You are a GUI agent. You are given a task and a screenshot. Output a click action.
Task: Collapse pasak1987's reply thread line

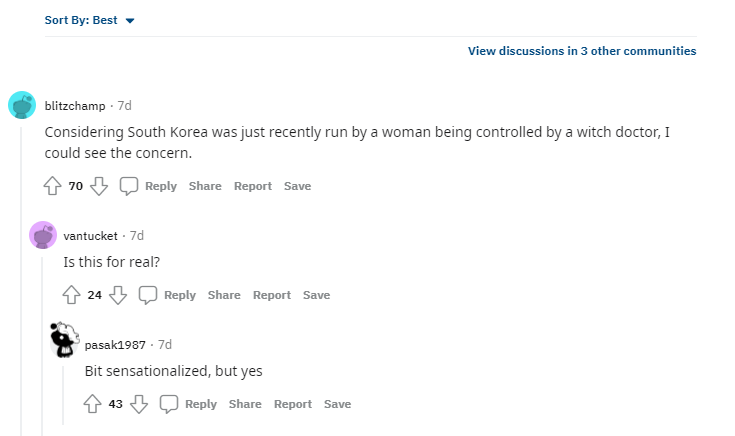[x=63, y=395]
